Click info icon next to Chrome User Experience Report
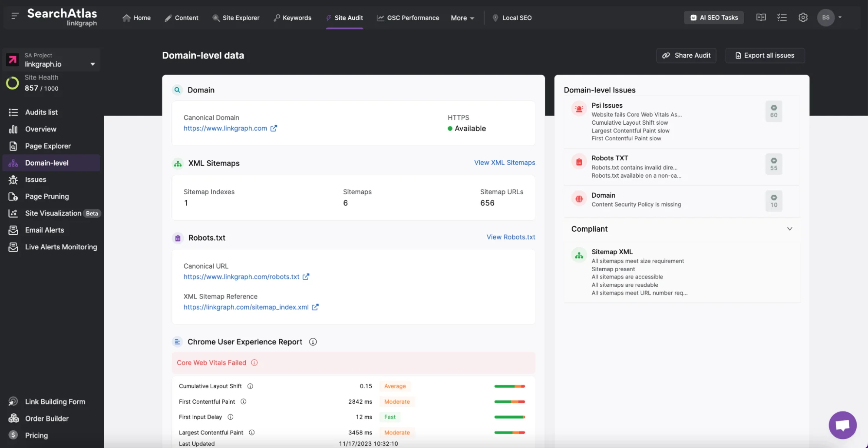 tap(313, 342)
